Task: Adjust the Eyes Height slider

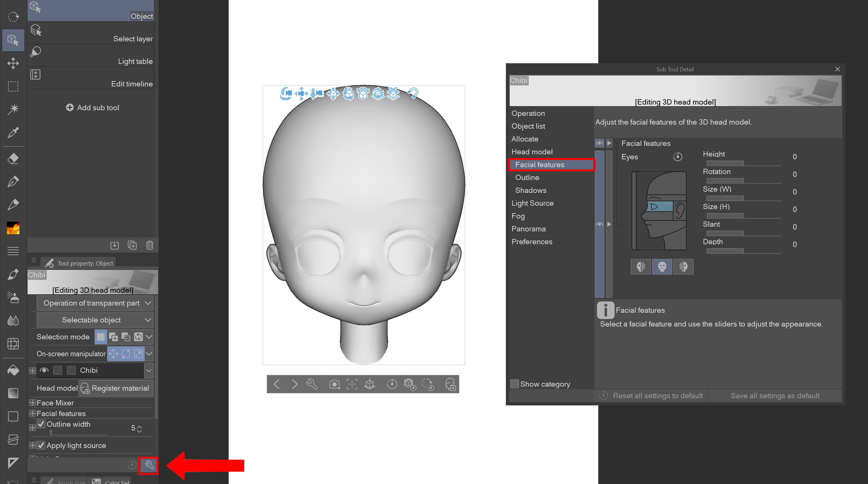Action: [743, 163]
